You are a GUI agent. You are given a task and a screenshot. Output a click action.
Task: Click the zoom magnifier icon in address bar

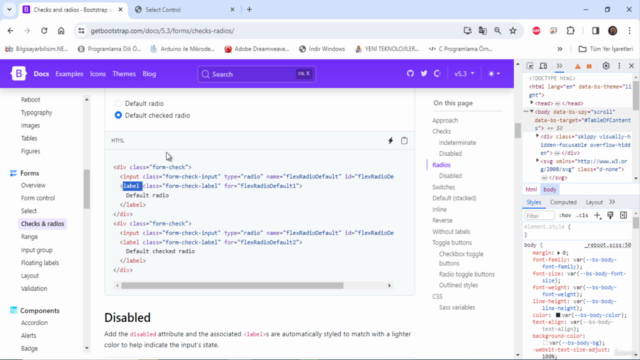[x=498, y=31]
